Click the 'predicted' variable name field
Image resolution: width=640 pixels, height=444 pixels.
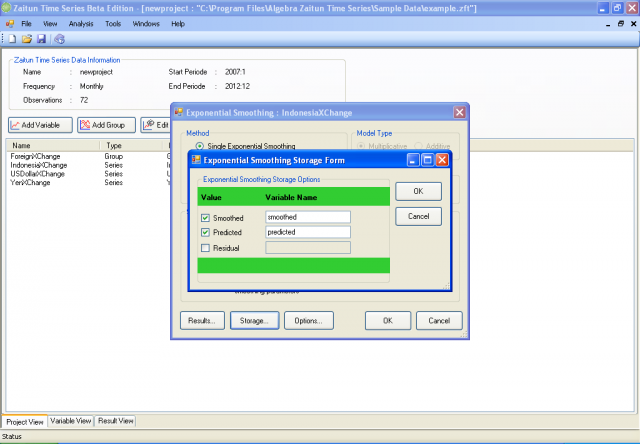point(308,232)
